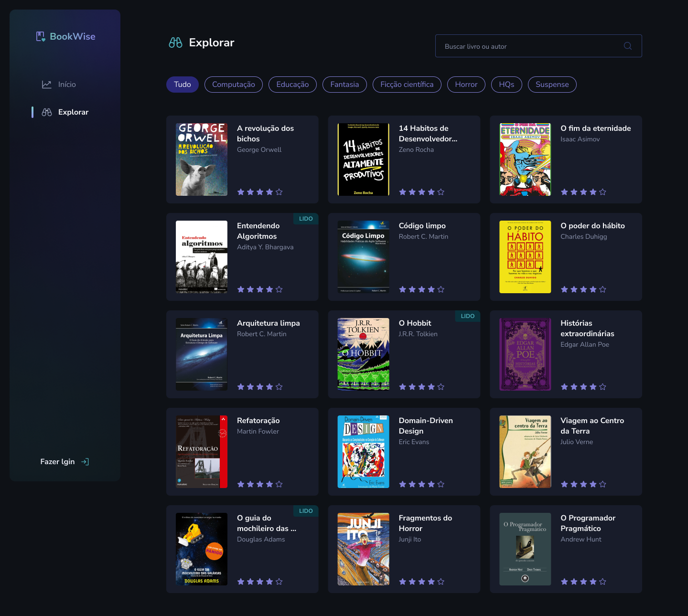The height and width of the screenshot is (616, 688).
Task: Select the Ficção científica filter tag
Action: [407, 85]
